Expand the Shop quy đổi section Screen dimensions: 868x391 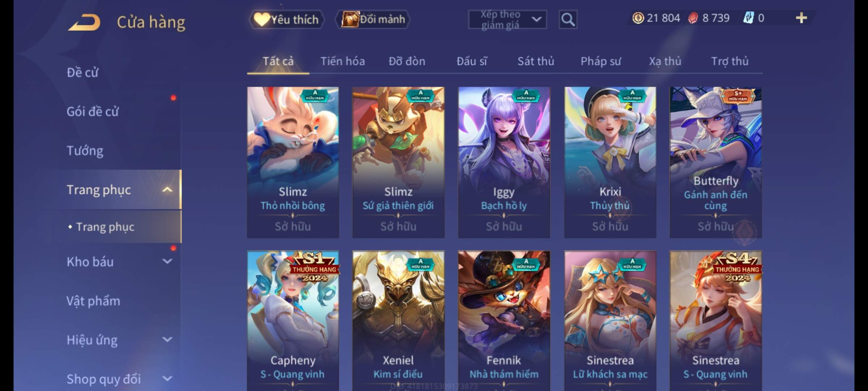pos(167,379)
